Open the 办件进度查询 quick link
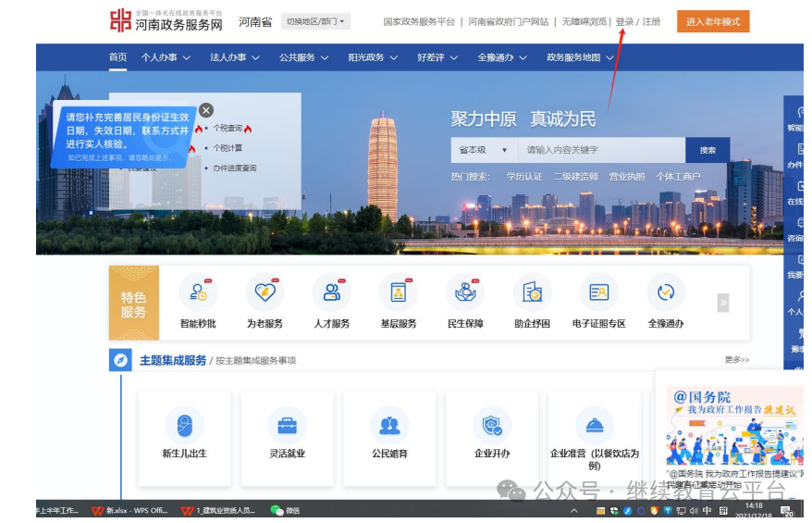 click(x=235, y=168)
